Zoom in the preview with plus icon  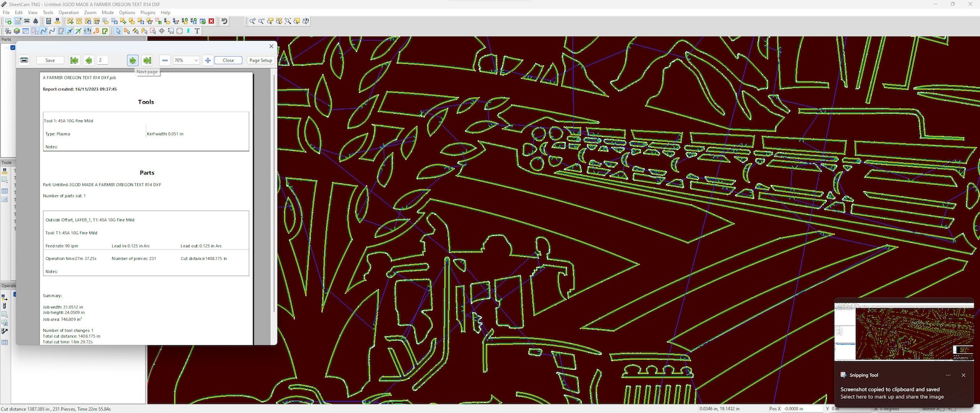[207, 60]
